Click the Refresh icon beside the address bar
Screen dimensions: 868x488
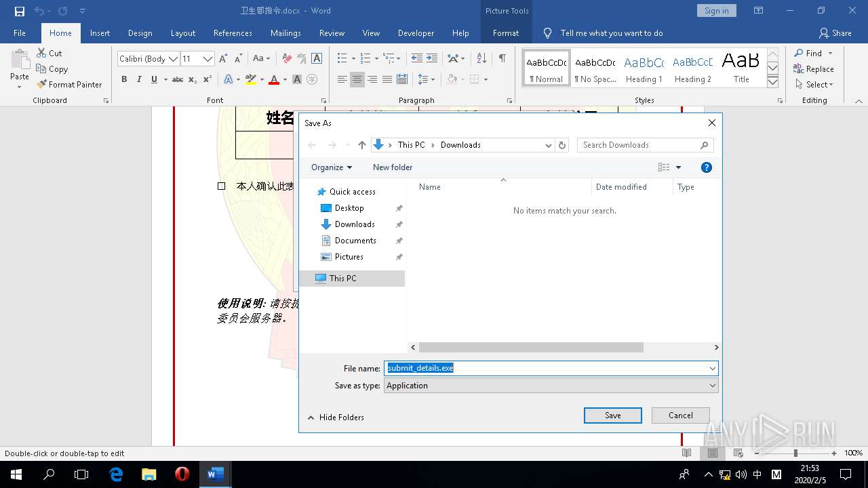tap(561, 145)
